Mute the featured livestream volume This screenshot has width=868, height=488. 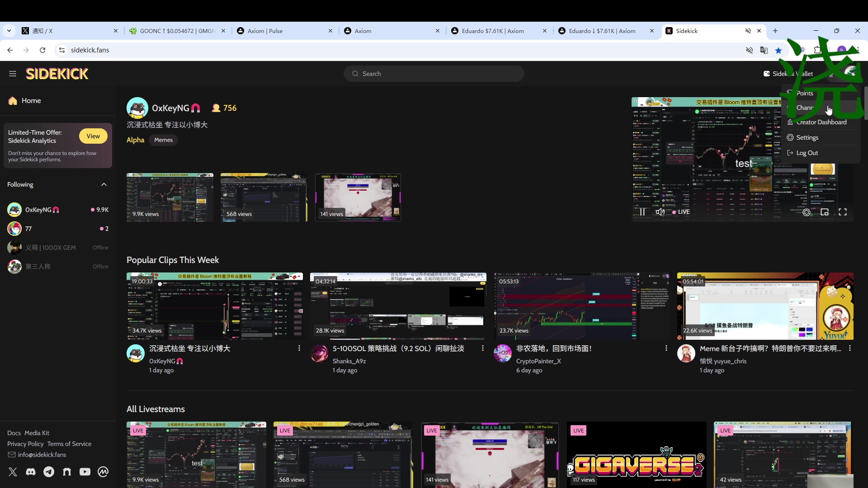[x=660, y=212]
